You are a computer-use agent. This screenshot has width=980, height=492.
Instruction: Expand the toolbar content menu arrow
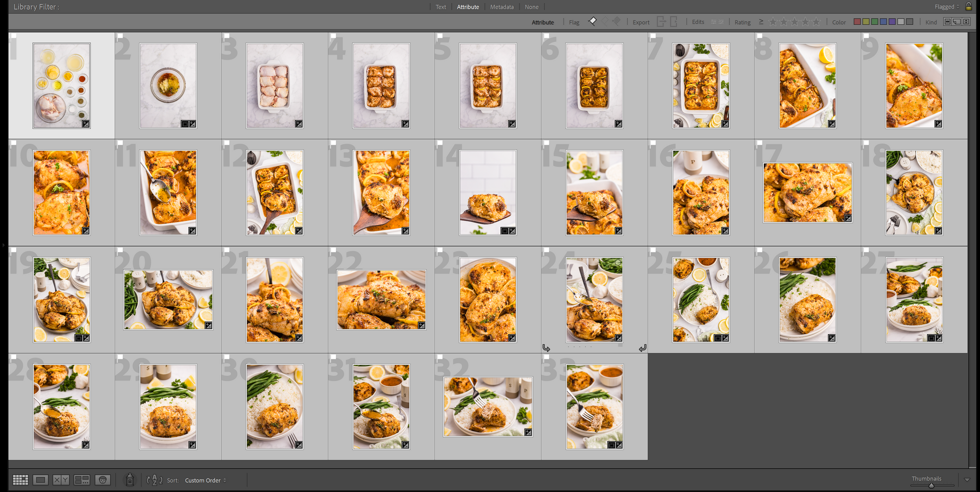966,480
